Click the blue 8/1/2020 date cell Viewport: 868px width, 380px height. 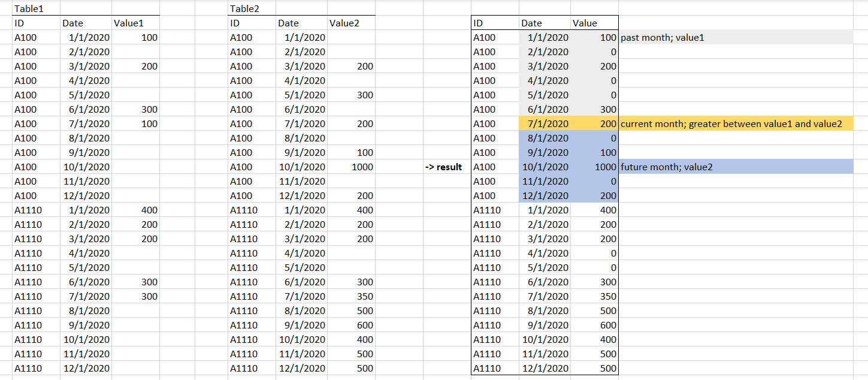tap(545, 138)
